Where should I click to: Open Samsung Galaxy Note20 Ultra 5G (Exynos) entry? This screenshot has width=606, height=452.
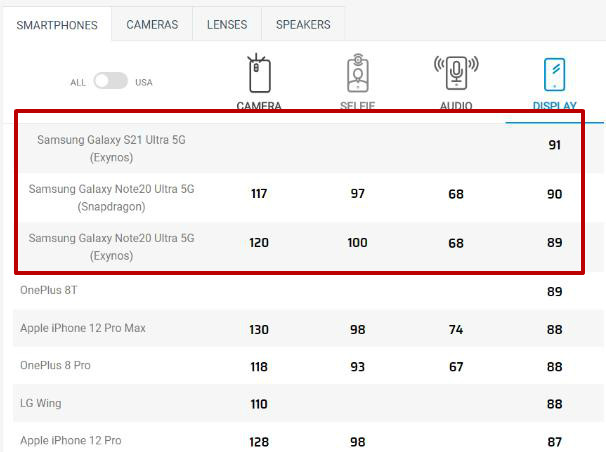click(111, 247)
